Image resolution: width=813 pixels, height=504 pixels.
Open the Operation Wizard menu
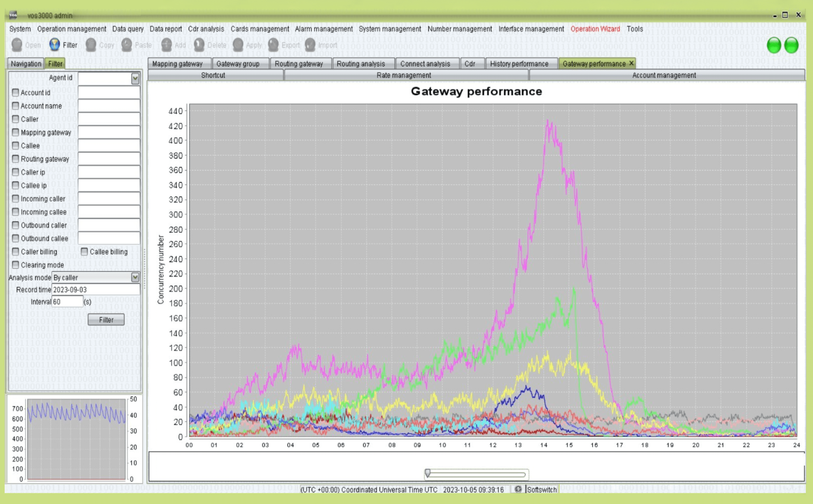tap(595, 29)
